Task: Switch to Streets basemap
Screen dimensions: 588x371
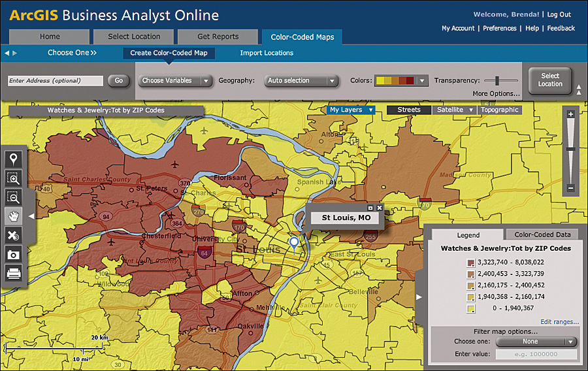Action: click(x=409, y=110)
